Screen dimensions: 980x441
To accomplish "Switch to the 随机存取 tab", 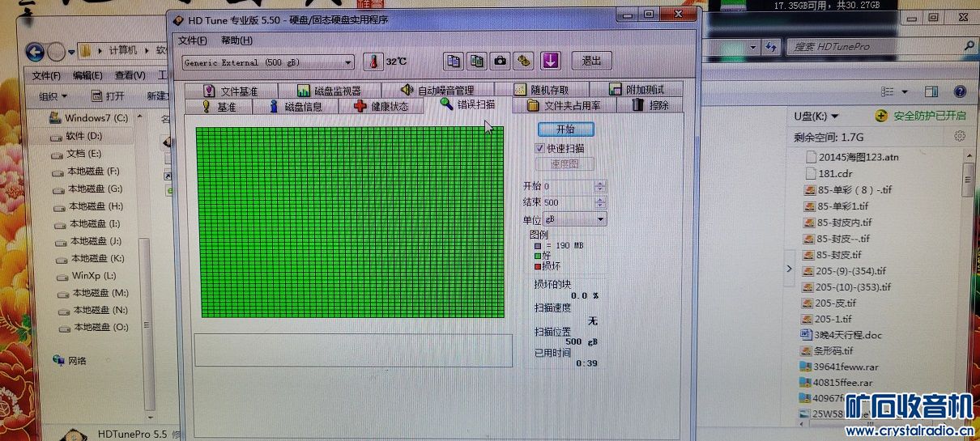I will pyautogui.click(x=541, y=91).
